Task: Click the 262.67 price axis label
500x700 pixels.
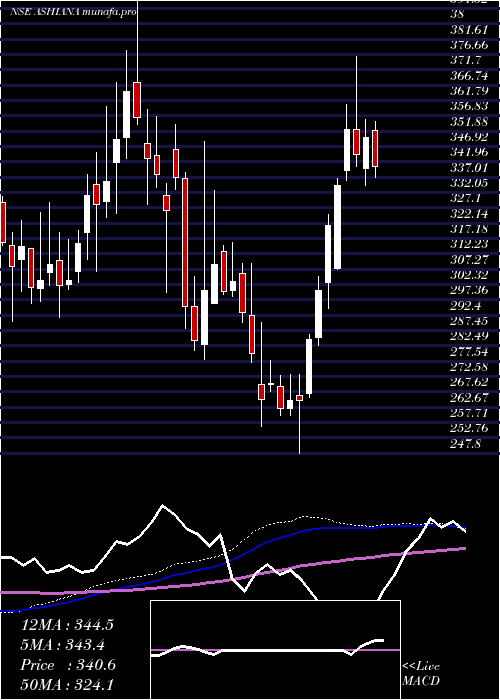Action: point(469,398)
